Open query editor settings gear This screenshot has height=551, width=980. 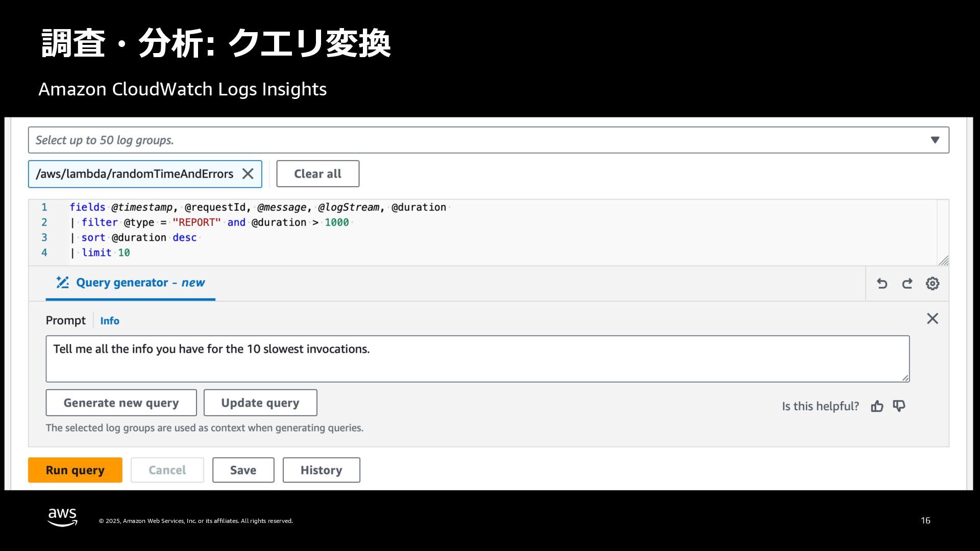point(933,284)
